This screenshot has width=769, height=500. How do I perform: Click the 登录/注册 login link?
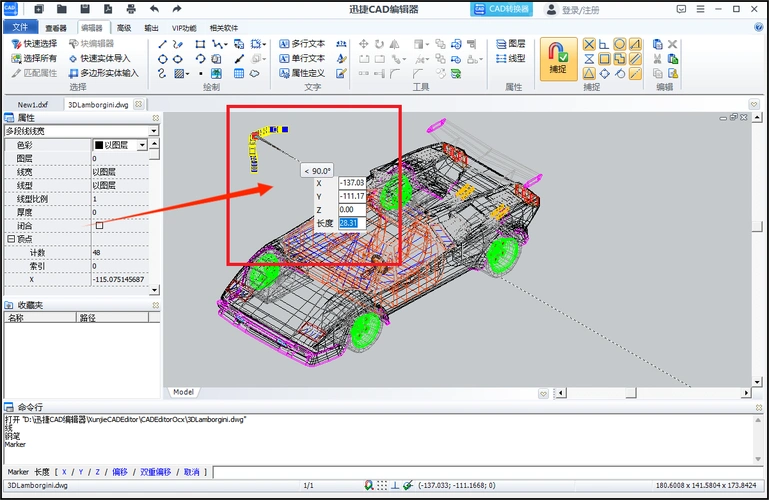coord(580,10)
